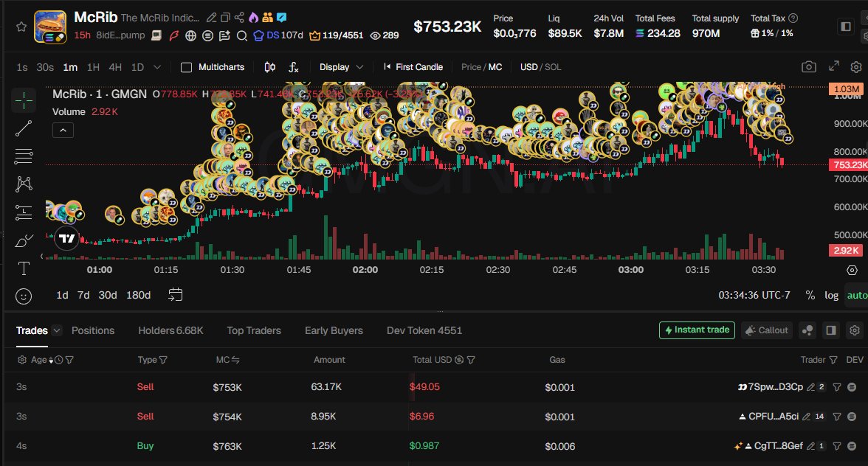Open the Total USD filter funnel
Screen dimensions: 868x466
[x=471, y=360]
